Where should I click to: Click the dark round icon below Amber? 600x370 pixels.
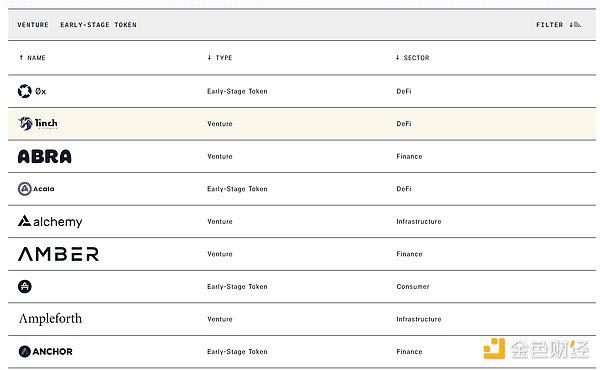click(x=25, y=286)
